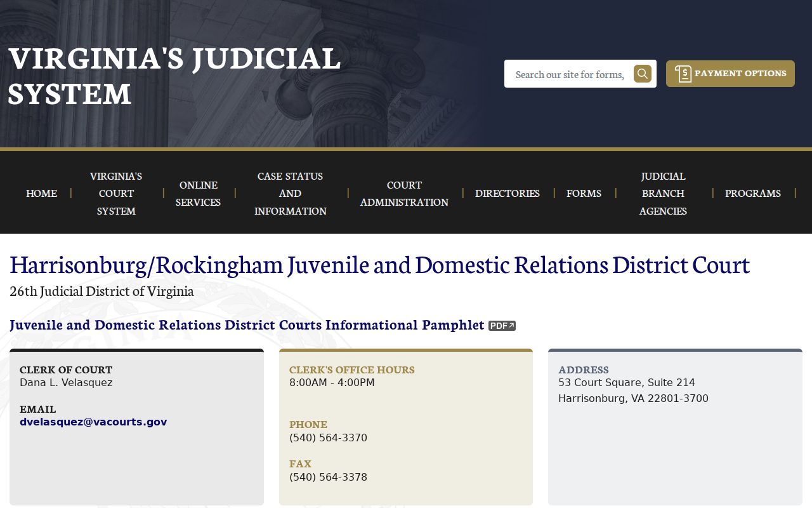Email the clerk at dvelasquez@vacourts.gov
This screenshot has width=812, height=508.
[93, 422]
